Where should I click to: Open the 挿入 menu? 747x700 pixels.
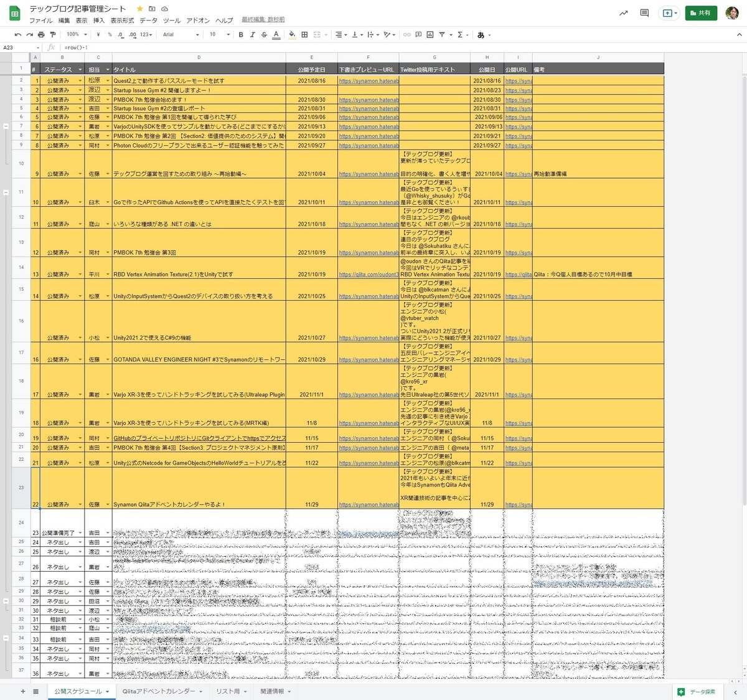(x=99, y=21)
